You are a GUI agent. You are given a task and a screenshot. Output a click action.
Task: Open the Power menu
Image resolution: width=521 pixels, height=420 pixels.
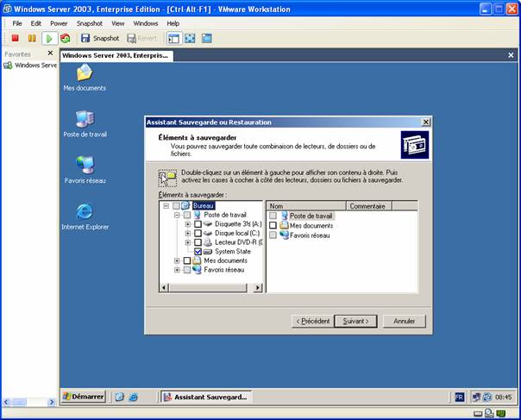tap(59, 23)
